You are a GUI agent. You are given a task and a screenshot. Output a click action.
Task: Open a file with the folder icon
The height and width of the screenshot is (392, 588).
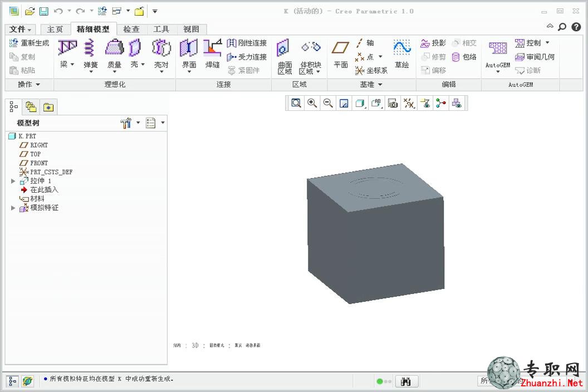(x=30, y=11)
